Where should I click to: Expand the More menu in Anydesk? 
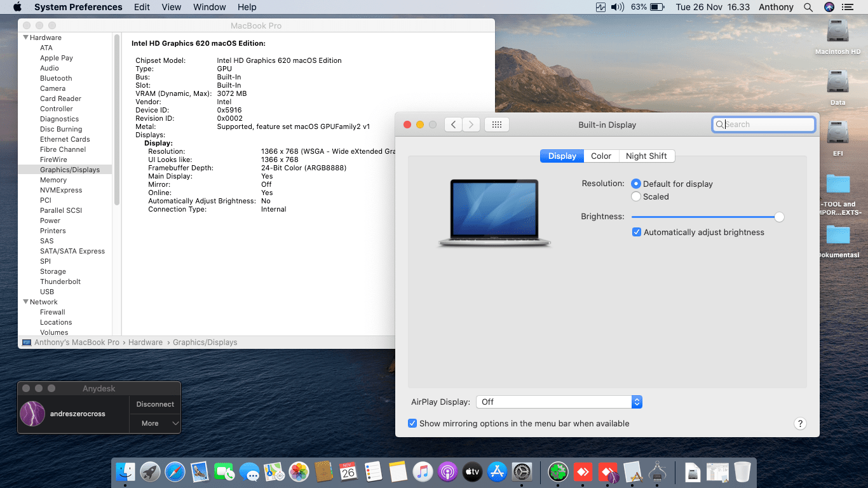tap(156, 423)
